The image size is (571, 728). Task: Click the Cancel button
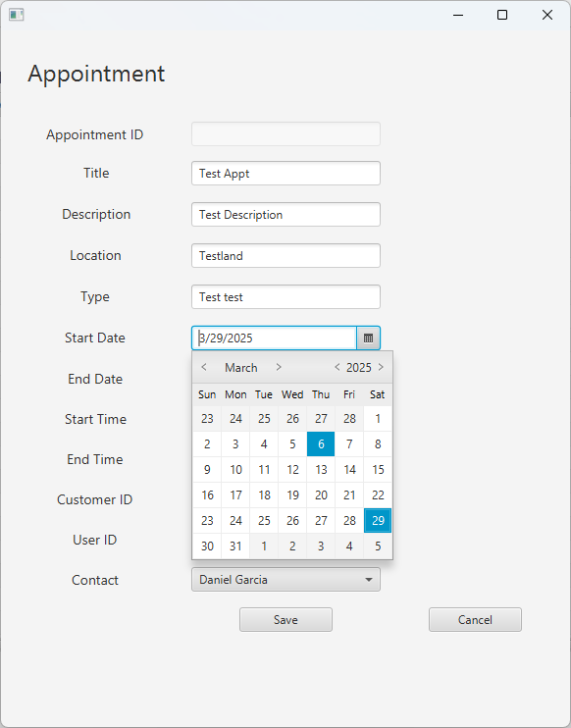point(476,620)
